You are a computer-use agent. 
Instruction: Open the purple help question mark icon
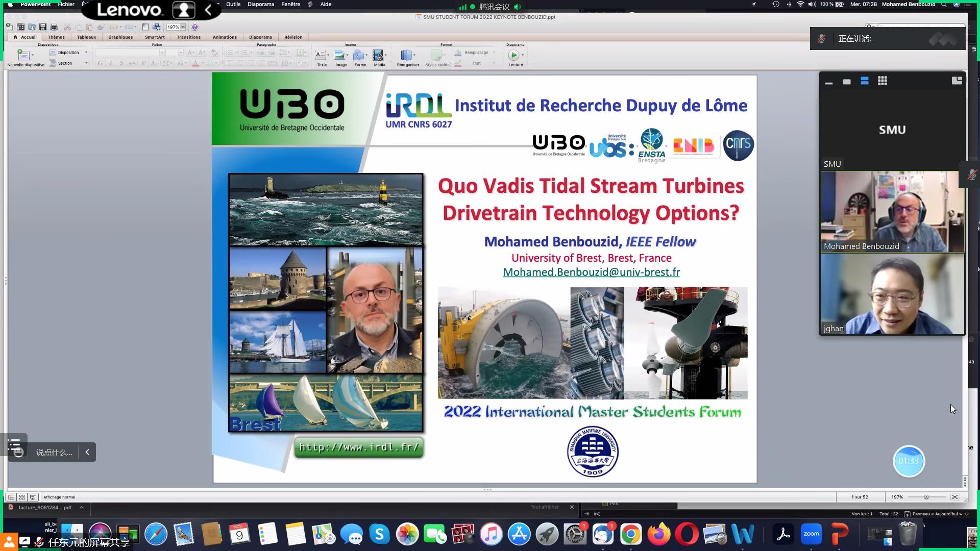pos(194,27)
